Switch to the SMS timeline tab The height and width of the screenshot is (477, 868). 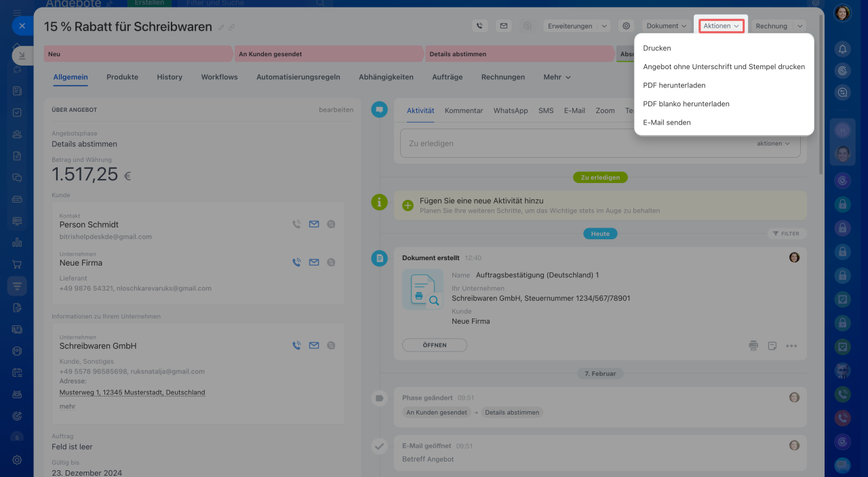546,110
